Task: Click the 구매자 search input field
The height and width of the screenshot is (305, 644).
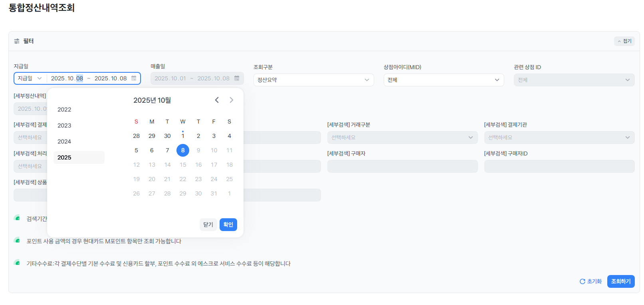Action: tap(402, 166)
